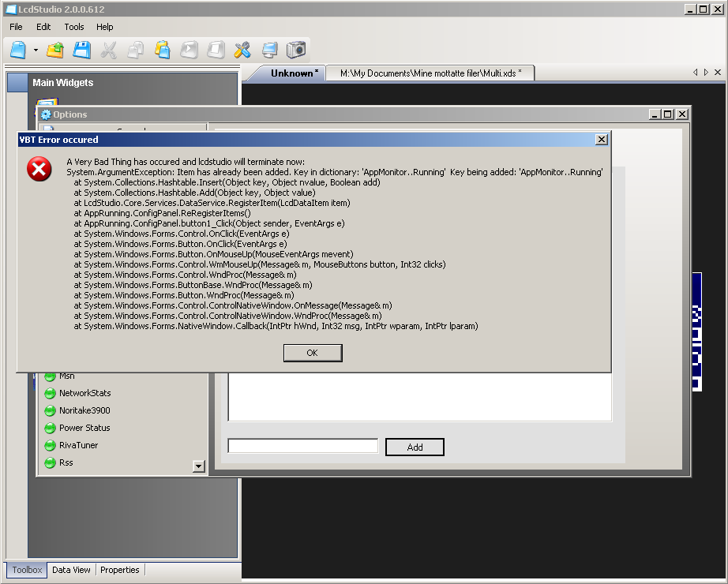Click the green icon beside NetworkStats
The image size is (728, 584).
tap(50, 394)
